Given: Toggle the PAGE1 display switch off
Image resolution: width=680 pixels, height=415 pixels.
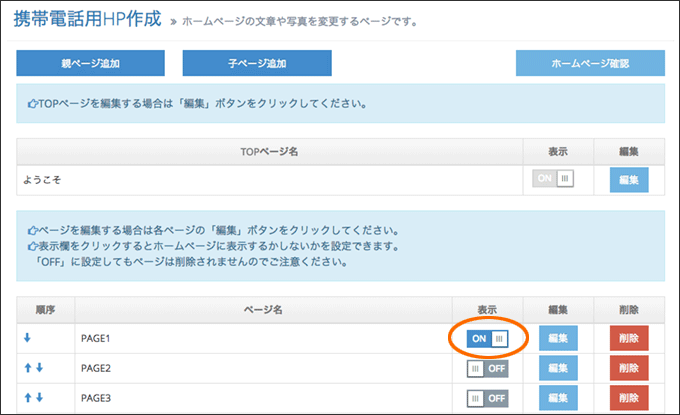Looking at the screenshot, I should click(x=487, y=339).
